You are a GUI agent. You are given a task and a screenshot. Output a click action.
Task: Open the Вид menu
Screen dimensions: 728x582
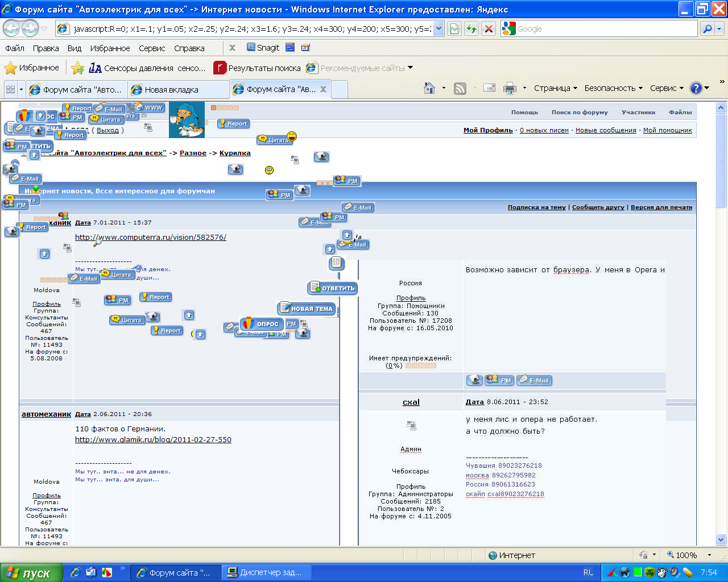coord(75,48)
